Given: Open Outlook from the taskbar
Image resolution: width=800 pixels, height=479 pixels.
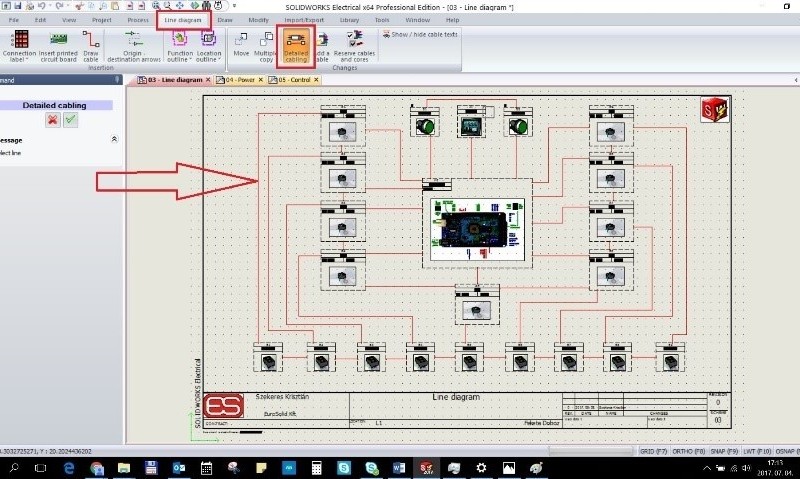Looking at the screenshot, I should tap(179, 468).
